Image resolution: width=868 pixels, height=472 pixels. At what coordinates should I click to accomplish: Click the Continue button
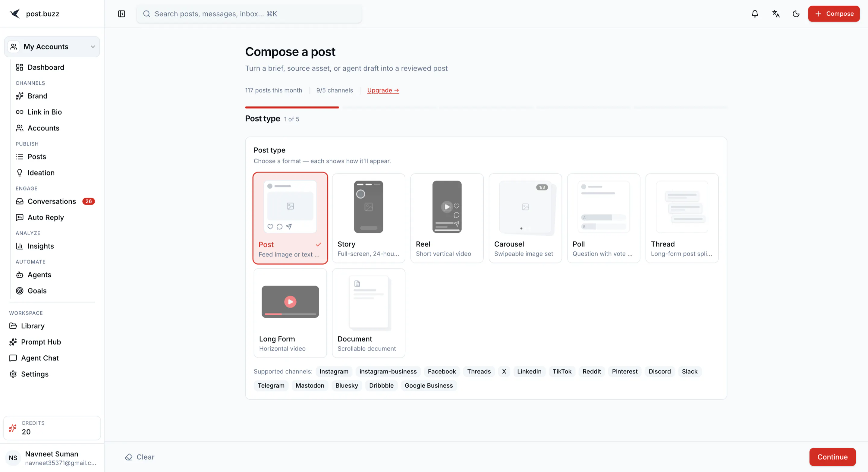pos(832,457)
